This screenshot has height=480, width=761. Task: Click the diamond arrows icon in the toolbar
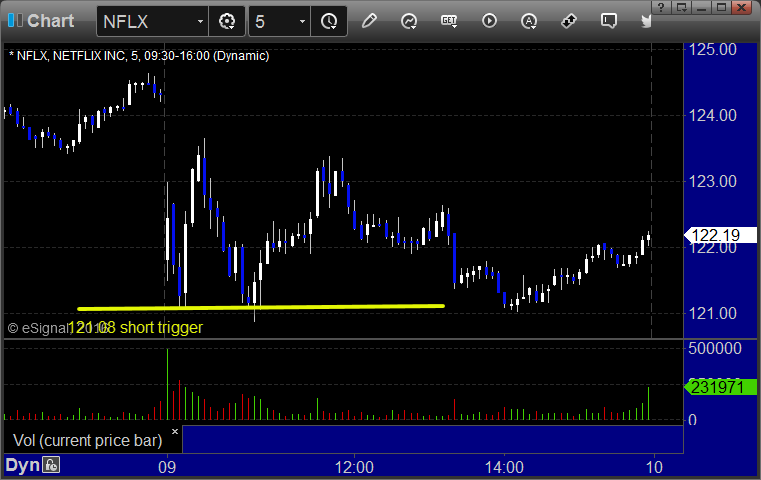(569, 21)
